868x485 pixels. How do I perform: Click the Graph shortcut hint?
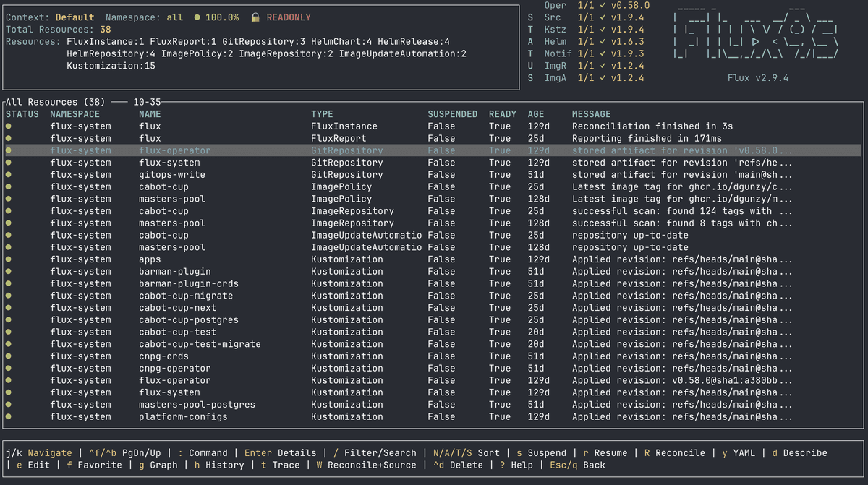(158, 465)
